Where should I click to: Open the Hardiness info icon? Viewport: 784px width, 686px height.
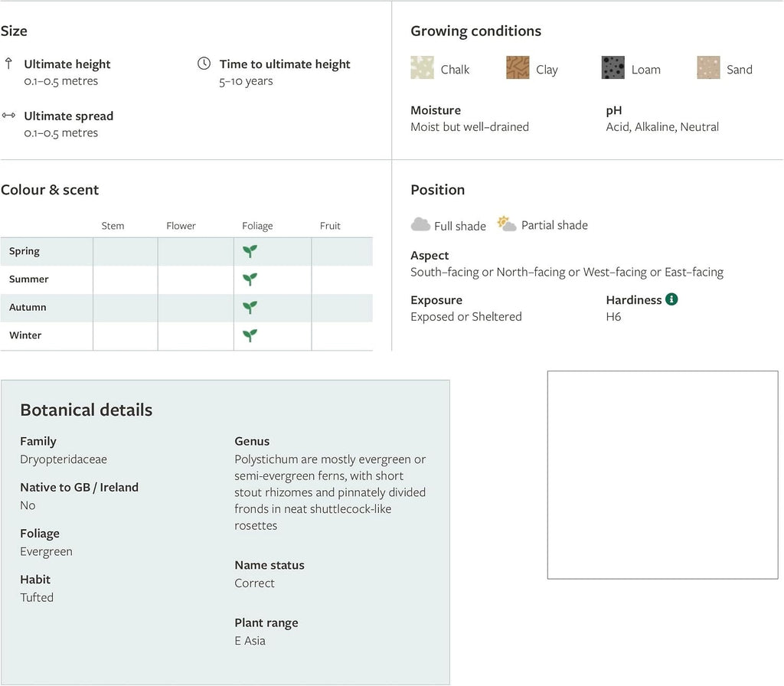[x=671, y=299]
